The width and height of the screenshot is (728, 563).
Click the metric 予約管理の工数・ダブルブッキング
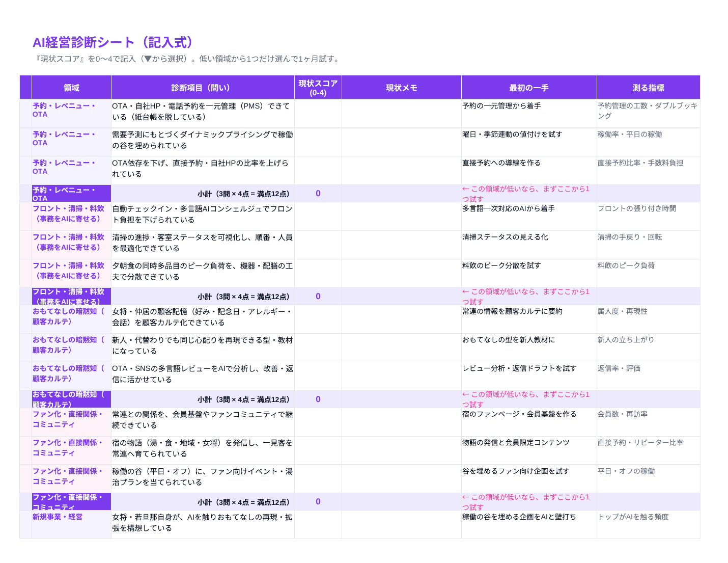pos(648,113)
